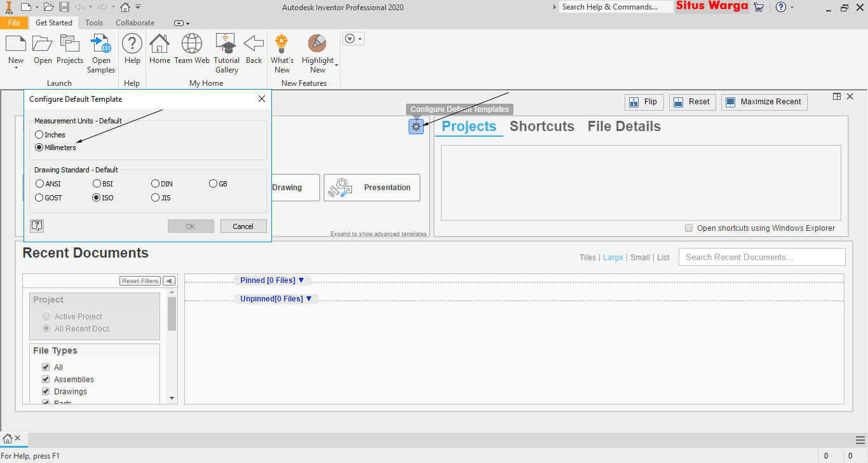Image resolution: width=868 pixels, height=463 pixels.
Task: Uncheck the Drawings file type checkbox
Action: point(46,391)
